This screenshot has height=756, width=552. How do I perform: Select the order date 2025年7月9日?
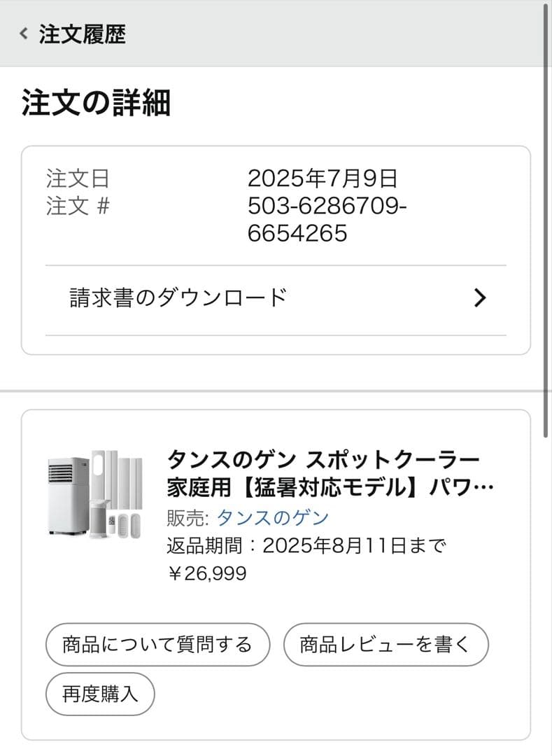[322, 178]
